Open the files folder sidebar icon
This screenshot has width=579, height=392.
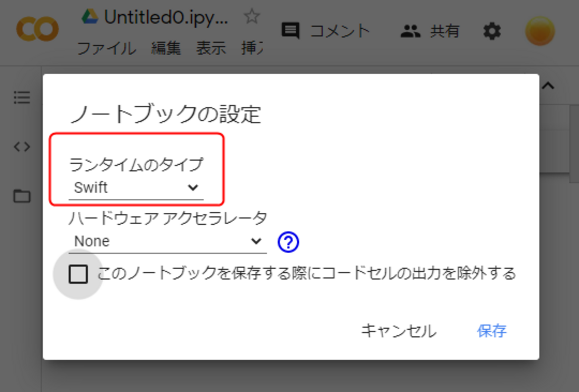[22, 196]
